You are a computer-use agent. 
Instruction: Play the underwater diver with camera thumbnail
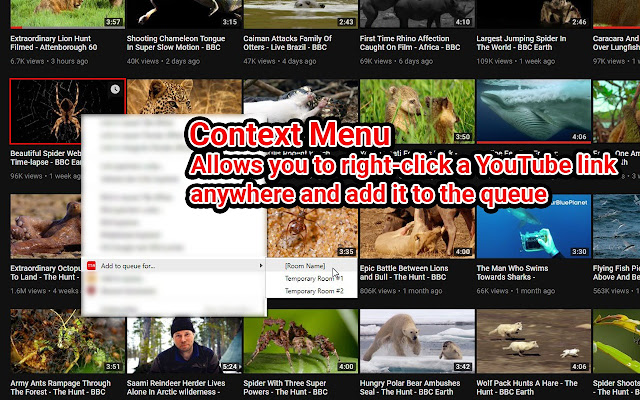(533, 226)
